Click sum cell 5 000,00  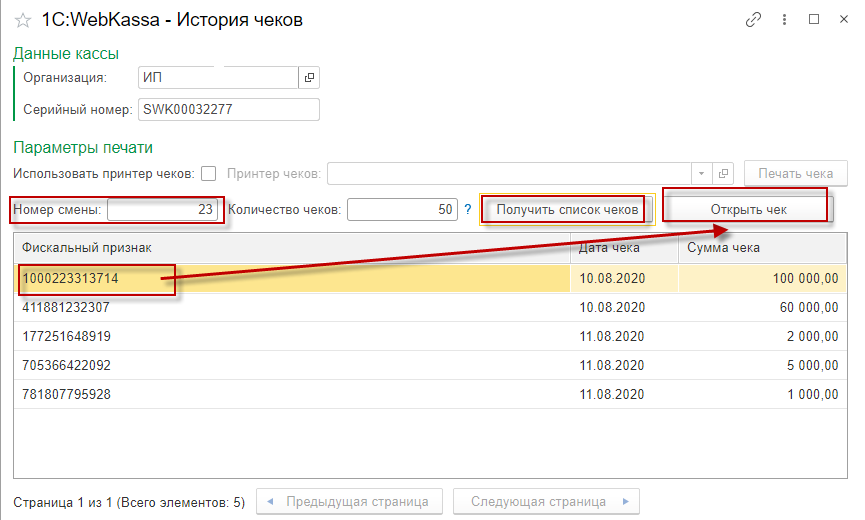762,366
